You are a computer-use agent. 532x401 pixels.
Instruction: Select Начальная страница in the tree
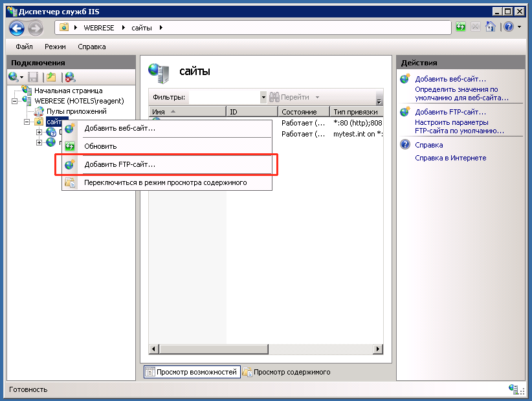pyautogui.click(x=68, y=91)
